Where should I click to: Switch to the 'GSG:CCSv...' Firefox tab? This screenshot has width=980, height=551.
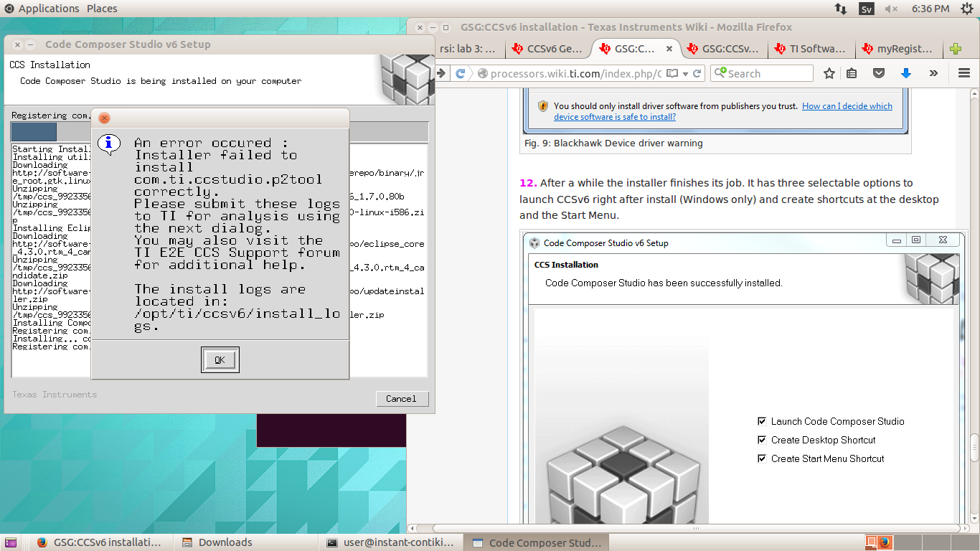point(723,50)
